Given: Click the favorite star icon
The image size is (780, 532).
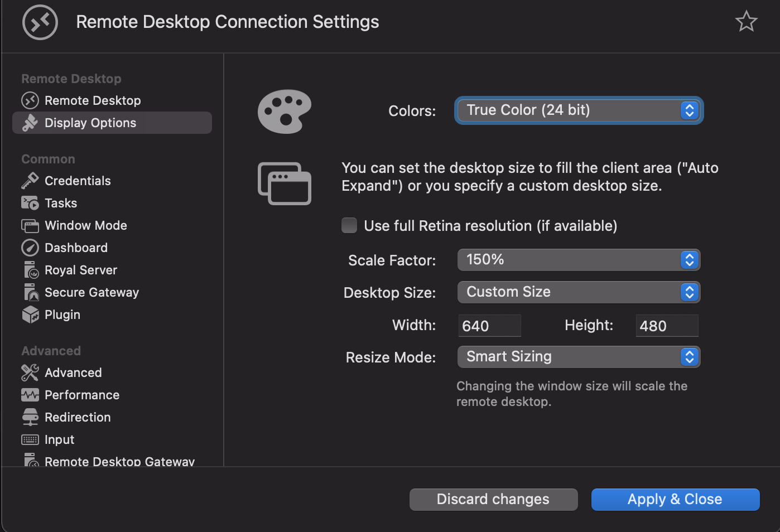Looking at the screenshot, I should (x=746, y=22).
